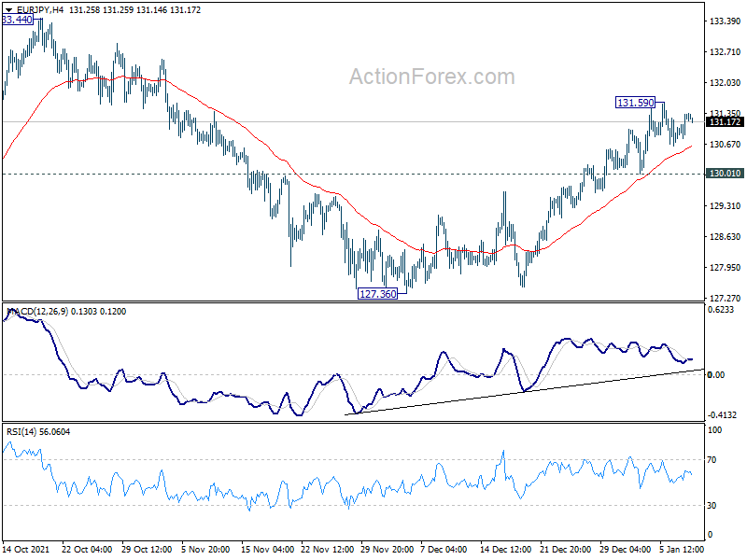Click the 127.950 price axis value
Viewport: 747px width, 560px height.
726,268
